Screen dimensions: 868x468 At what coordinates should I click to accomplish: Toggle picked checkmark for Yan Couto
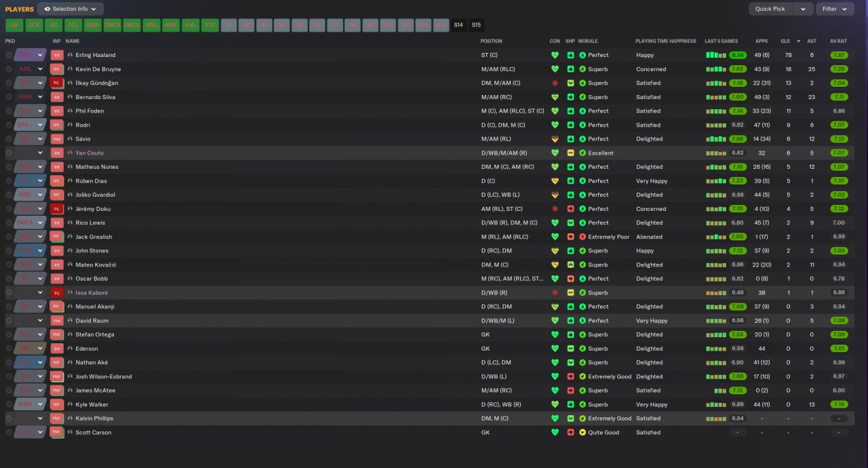(x=9, y=153)
